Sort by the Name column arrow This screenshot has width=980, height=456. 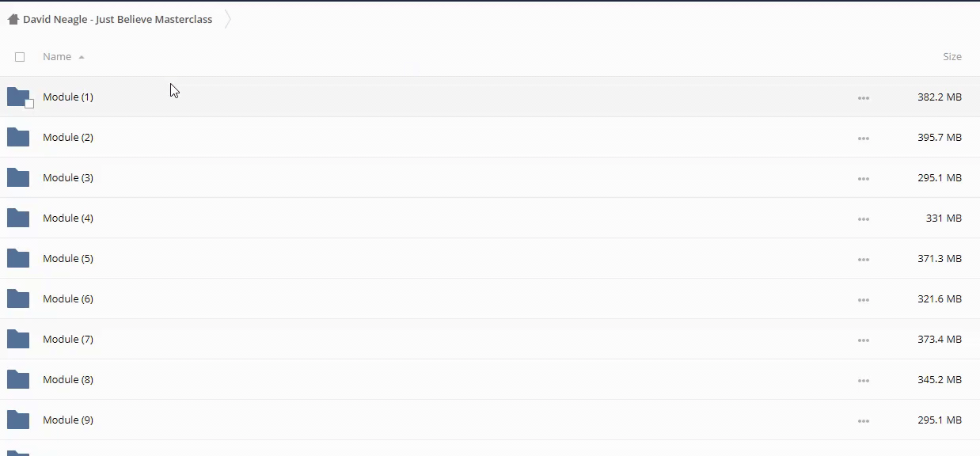[82, 57]
